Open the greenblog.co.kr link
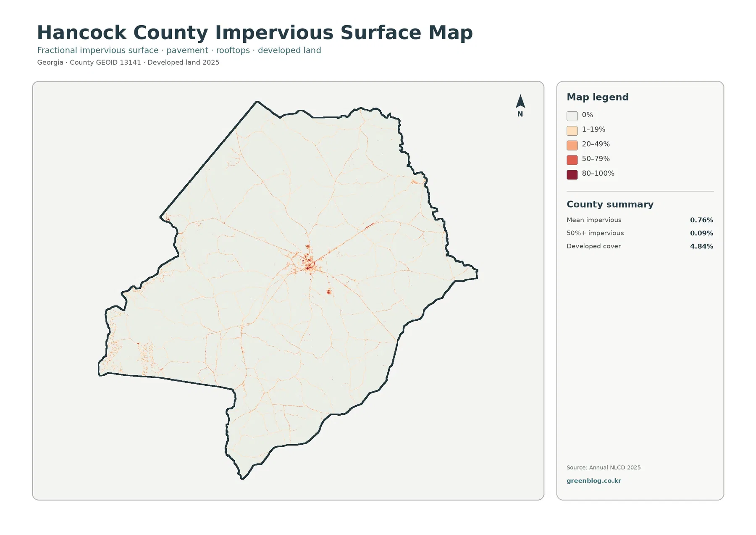Image resolution: width=756 pixels, height=535 pixels. (593, 481)
